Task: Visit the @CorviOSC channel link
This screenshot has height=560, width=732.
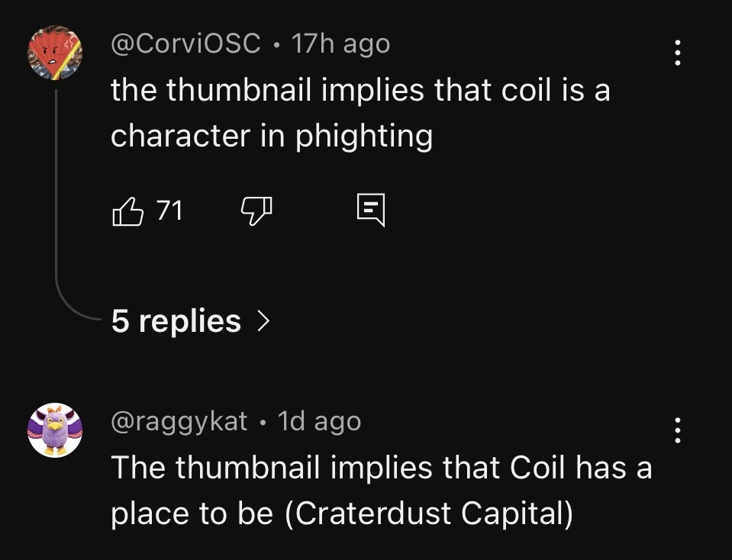Action: [185, 44]
